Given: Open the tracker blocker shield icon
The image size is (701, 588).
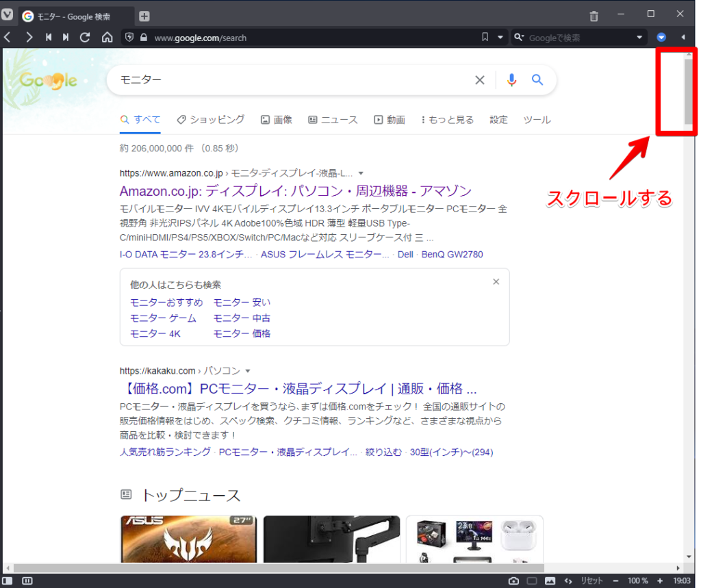Looking at the screenshot, I should tap(129, 38).
